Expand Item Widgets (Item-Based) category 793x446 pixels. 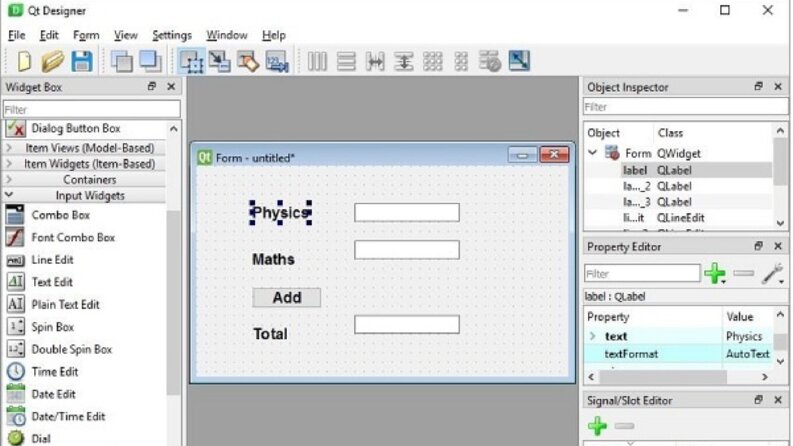(x=9, y=164)
